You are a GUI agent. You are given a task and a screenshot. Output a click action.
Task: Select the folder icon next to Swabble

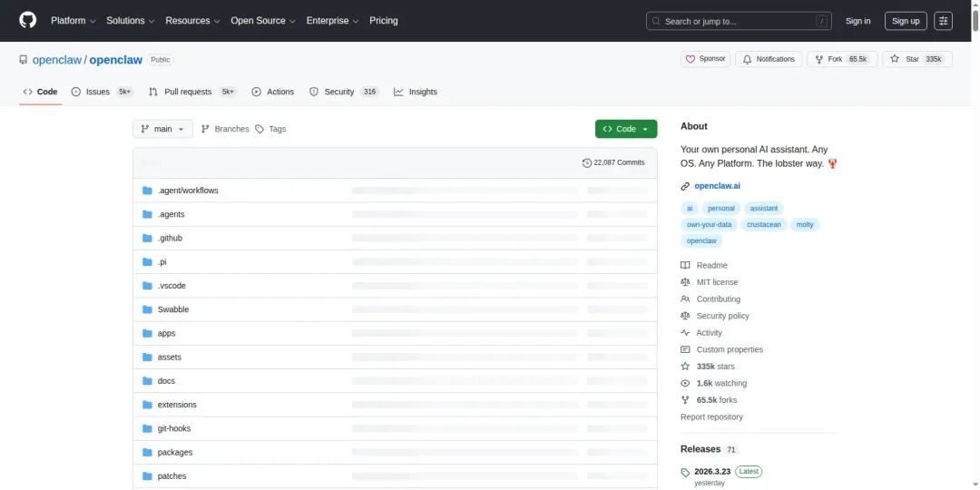pos(148,309)
